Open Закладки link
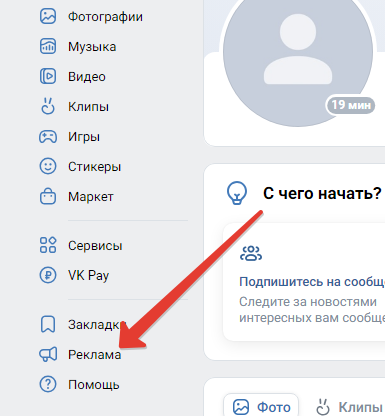The height and width of the screenshot is (416, 385). coord(97,325)
